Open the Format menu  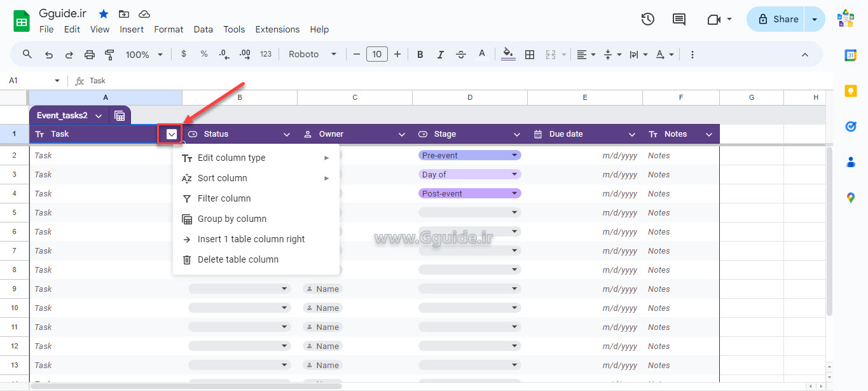pyautogui.click(x=168, y=29)
